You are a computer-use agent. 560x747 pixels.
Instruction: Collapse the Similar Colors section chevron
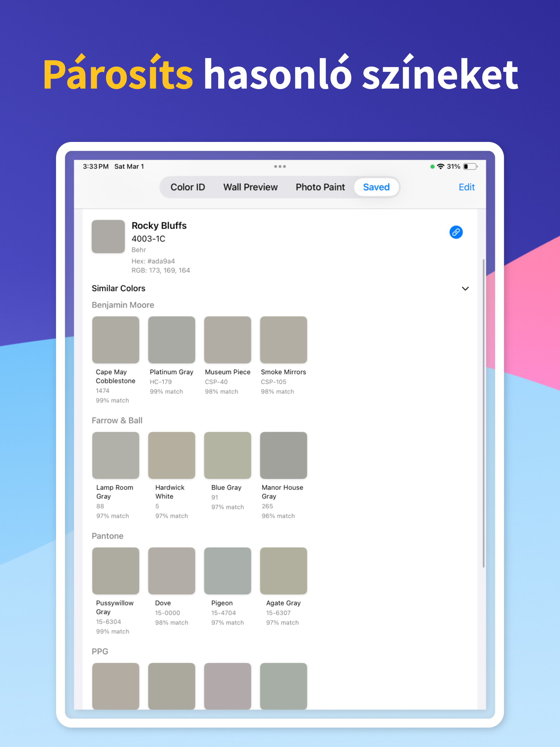coord(465,288)
